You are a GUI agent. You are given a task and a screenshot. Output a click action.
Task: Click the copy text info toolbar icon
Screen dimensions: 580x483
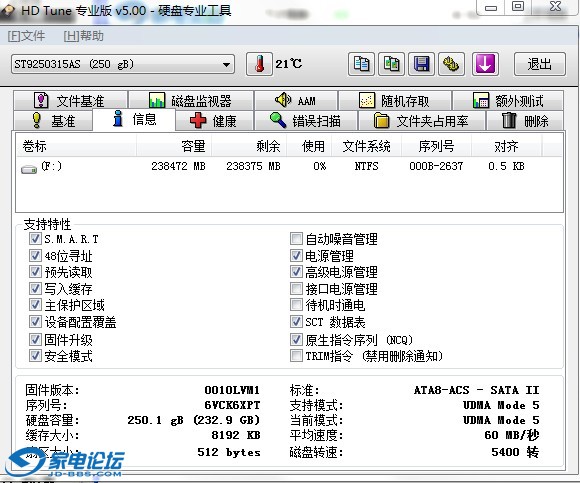pyautogui.click(x=361, y=64)
